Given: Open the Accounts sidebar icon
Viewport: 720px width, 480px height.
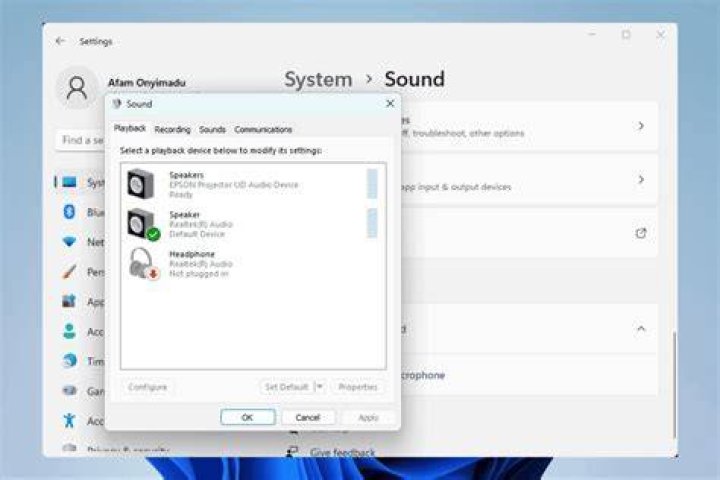Looking at the screenshot, I should pyautogui.click(x=69, y=331).
